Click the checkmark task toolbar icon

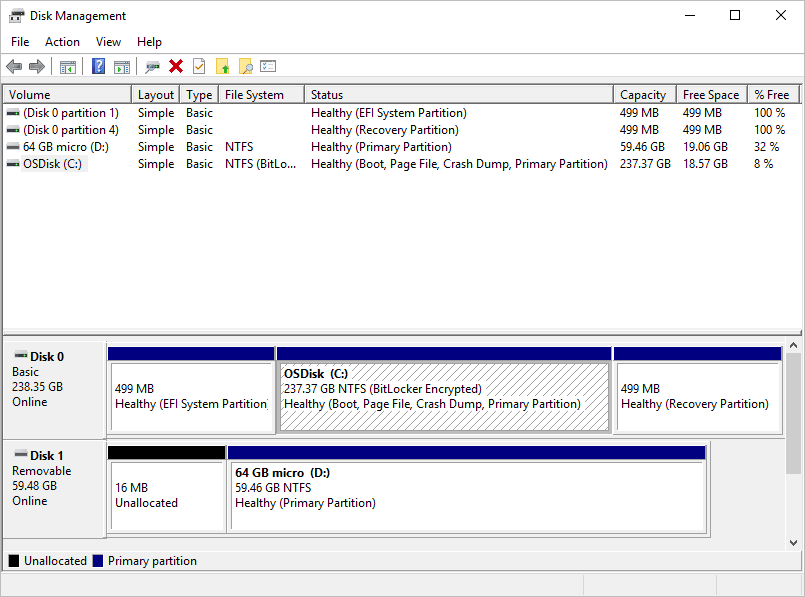click(x=198, y=66)
